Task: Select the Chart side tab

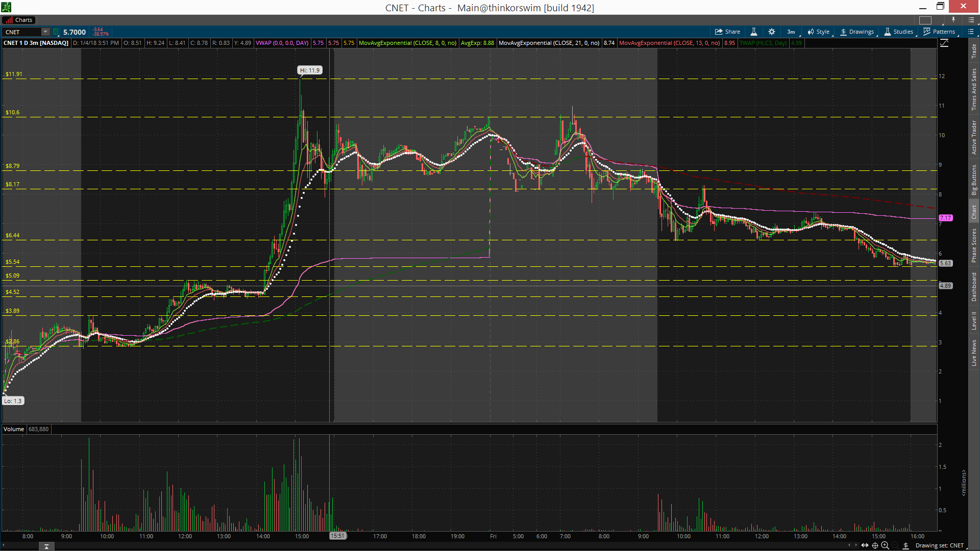Action: tap(974, 212)
